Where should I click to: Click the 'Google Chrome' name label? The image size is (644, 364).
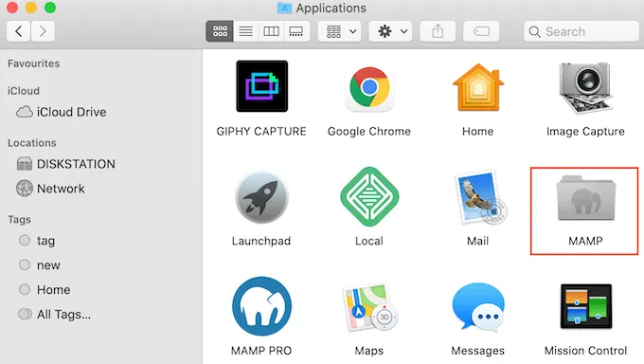[369, 131]
